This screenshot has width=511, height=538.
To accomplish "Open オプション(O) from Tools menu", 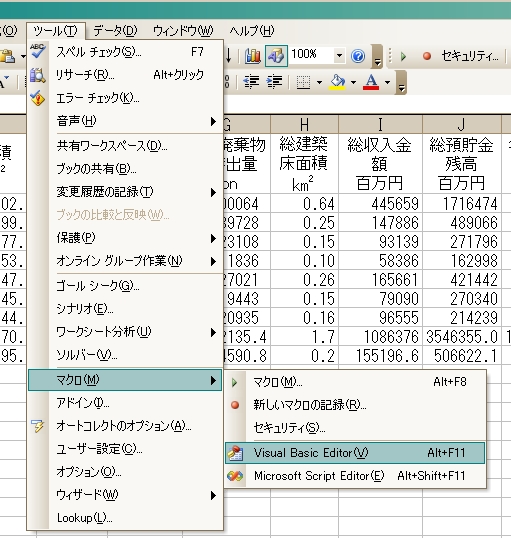I will tap(125, 472).
